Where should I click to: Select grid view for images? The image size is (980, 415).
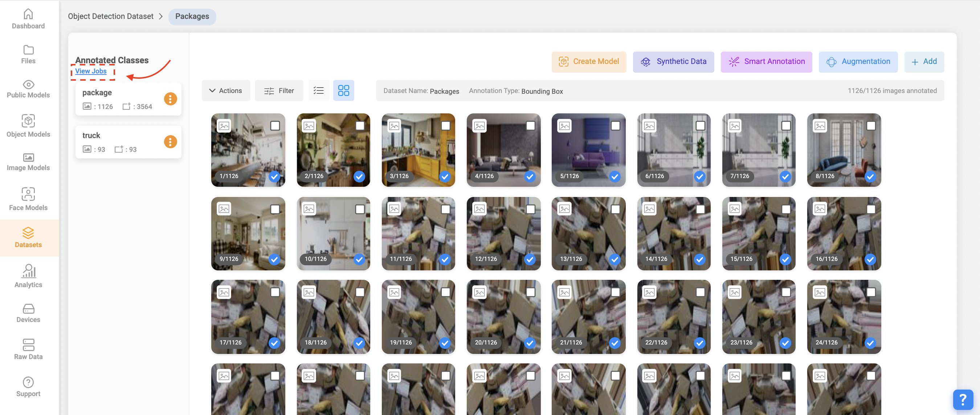[343, 90]
